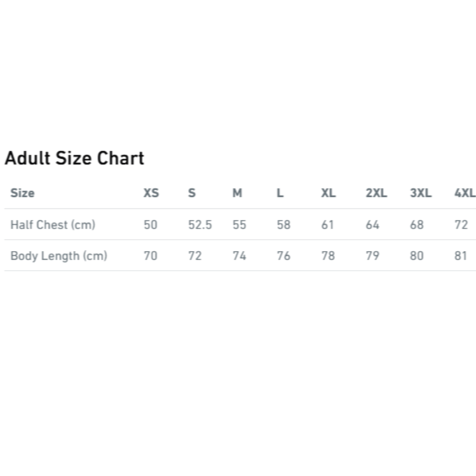Image resolution: width=476 pixels, height=476 pixels.
Task: Select the 52.5 half chest value
Action: click(x=200, y=225)
